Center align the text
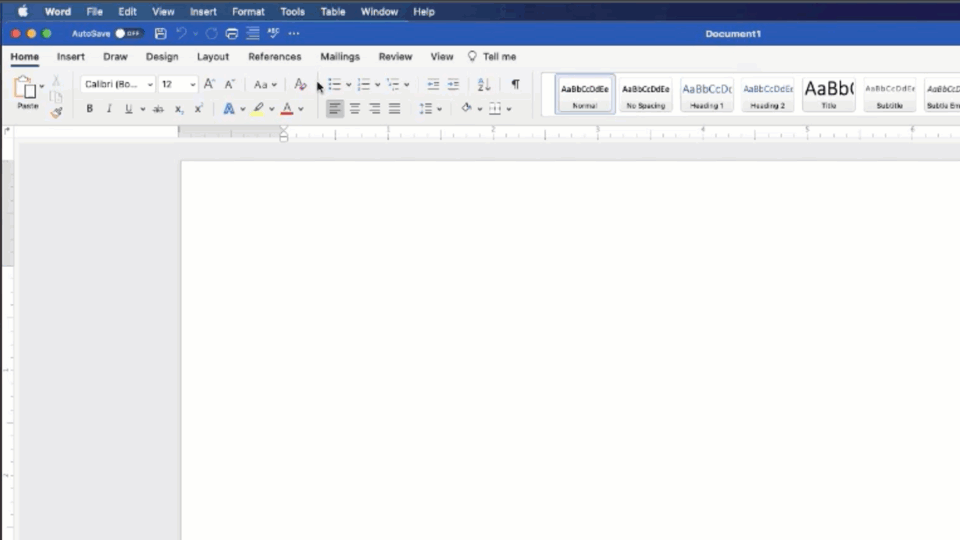This screenshot has height=540, width=960. coord(355,109)
